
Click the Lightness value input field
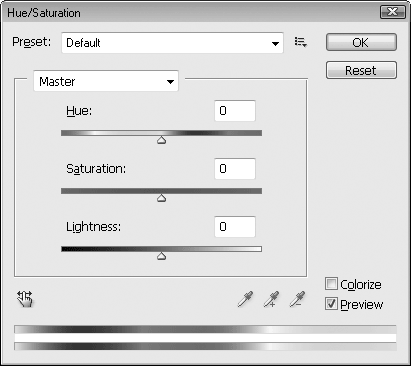pos(235,227)
